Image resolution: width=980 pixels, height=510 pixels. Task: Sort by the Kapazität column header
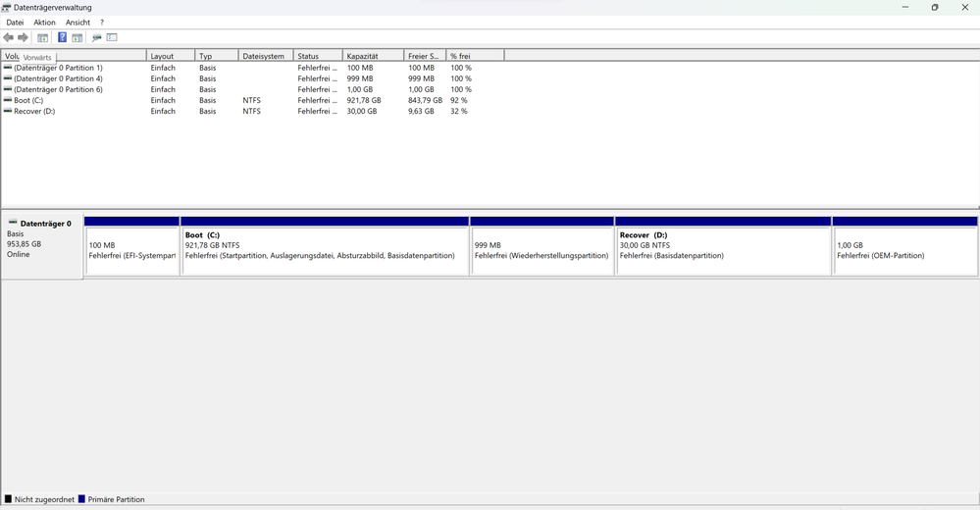[x=372, y=56]
